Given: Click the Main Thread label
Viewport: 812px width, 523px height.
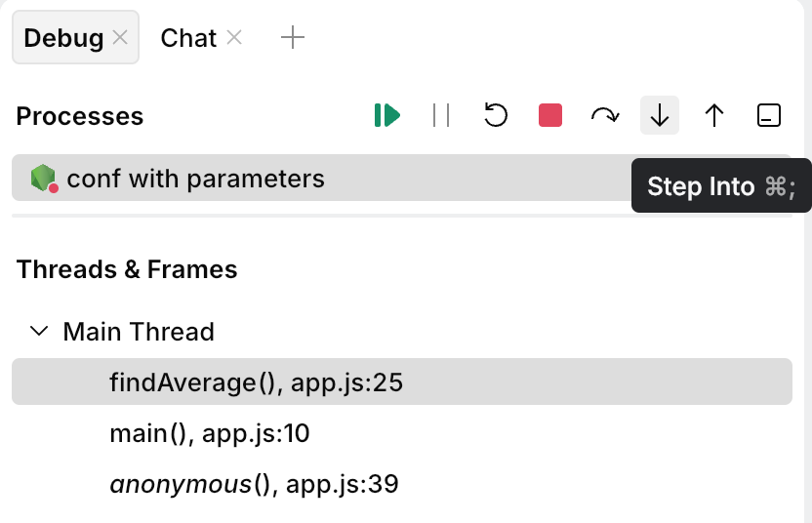Looking at the screenshot, I should pyautogui.click(x=139, y=332).
